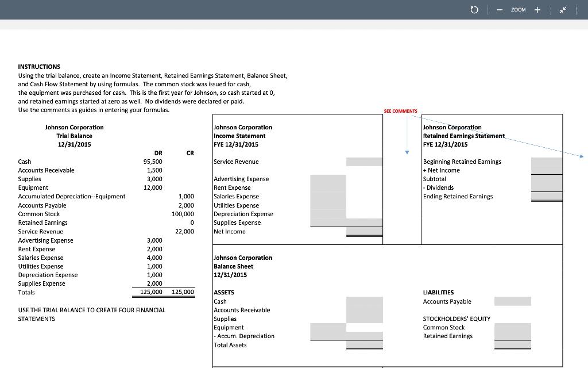The height and width of the screenshot is (368, 588).
Task: Zoom in using the plus icon
Action: click(536, 9)
